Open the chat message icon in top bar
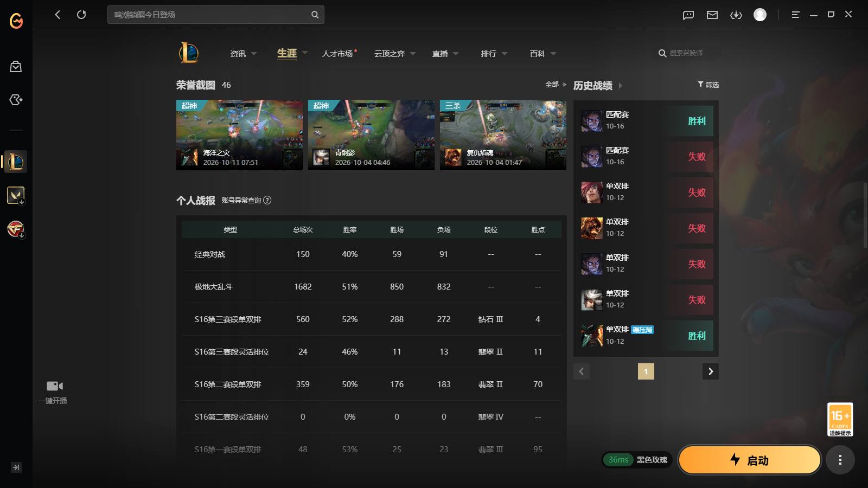Image resolution: width=868 pixels, height=488 pixels. 688,15
